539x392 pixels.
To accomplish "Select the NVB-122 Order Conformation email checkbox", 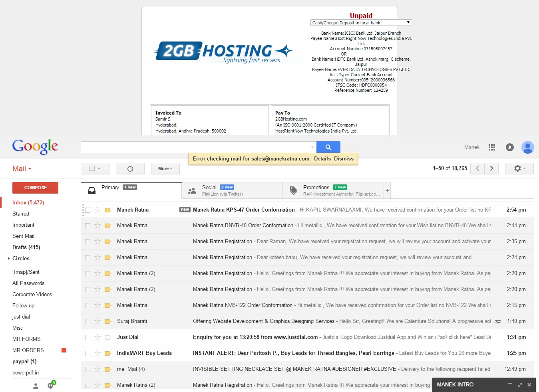I will [x=88, y=306].
